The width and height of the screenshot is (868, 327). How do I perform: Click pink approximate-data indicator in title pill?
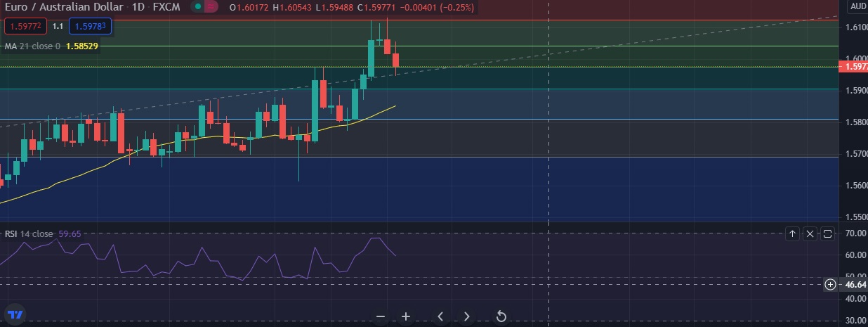(x=211, y=7)
